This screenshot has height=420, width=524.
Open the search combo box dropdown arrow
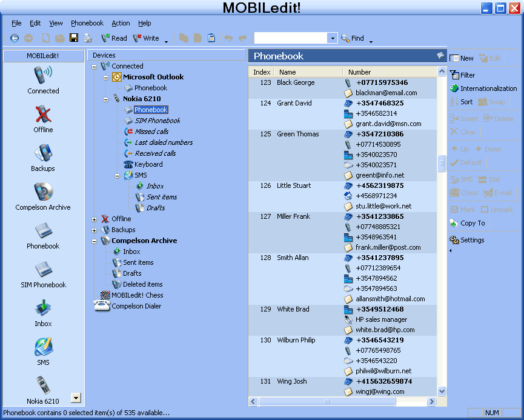333,38
